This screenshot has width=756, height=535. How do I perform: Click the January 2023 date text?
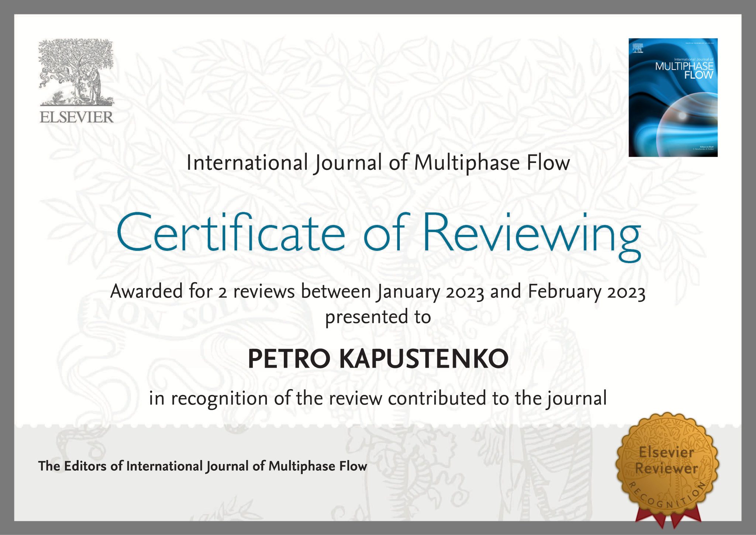[x=430, y=292]
